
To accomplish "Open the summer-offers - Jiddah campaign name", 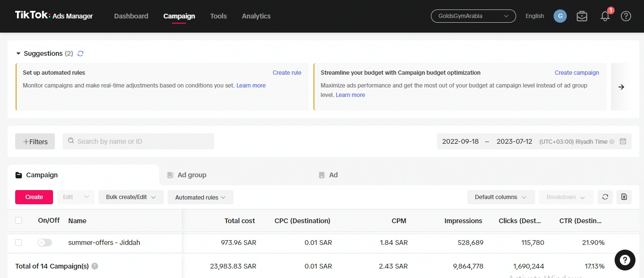I will pos(104,243).
